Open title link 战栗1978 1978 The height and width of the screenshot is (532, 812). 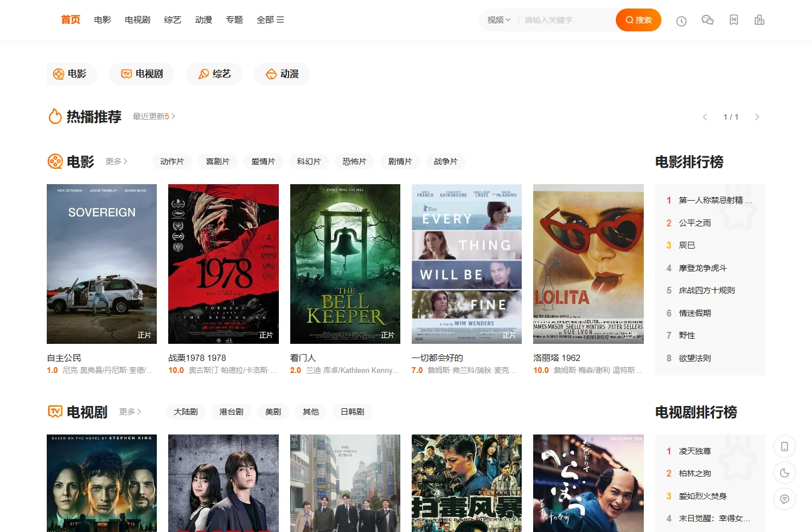tap(197, 358)
